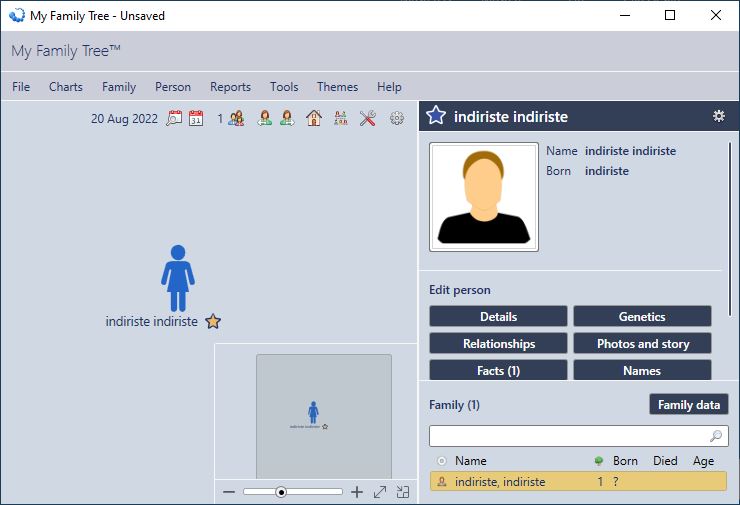Zoom in with the plus icon

tap(357, 492)
